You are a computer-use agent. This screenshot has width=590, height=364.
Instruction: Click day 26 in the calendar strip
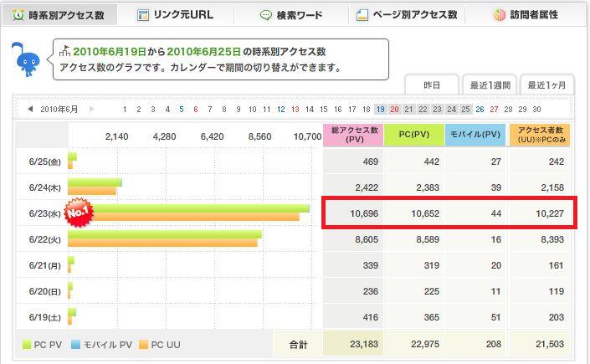[x=480, y=109]
